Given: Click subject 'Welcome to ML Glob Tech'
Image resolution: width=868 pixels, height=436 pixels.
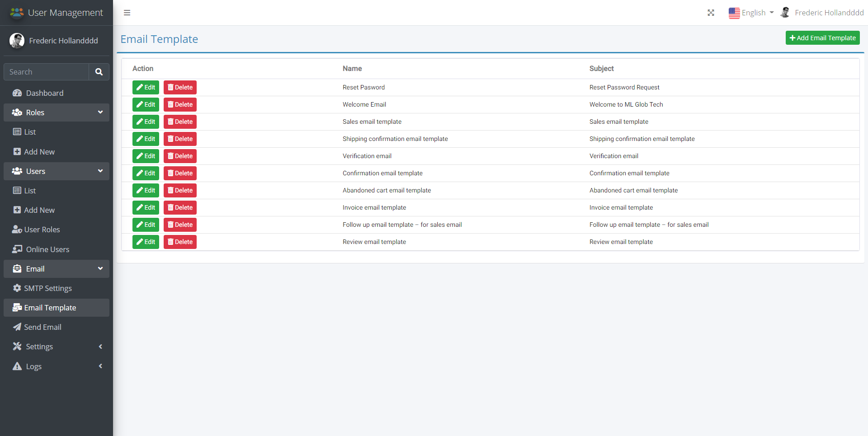Looking at the screenshot, I should [x=626, y=104].
